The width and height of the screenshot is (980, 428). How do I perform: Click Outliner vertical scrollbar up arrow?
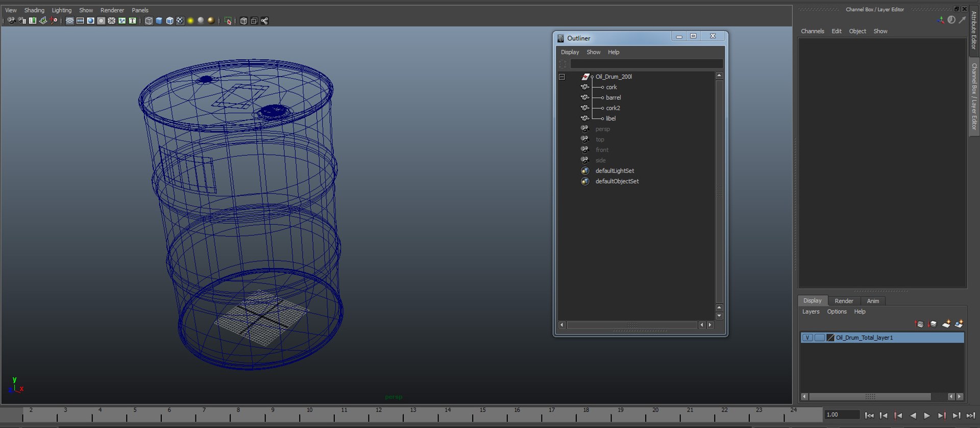coord(719,76)
